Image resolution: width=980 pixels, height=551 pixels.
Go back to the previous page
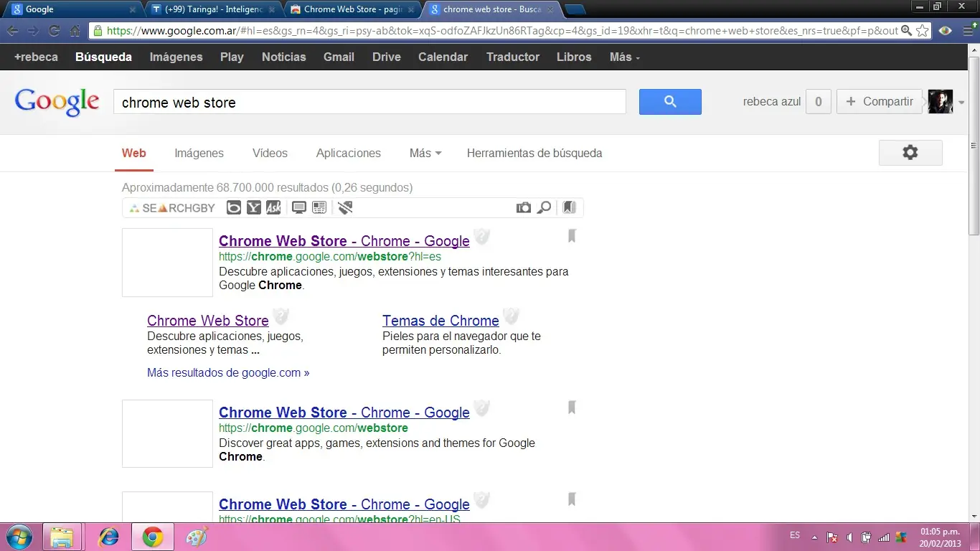pos(12,31)
